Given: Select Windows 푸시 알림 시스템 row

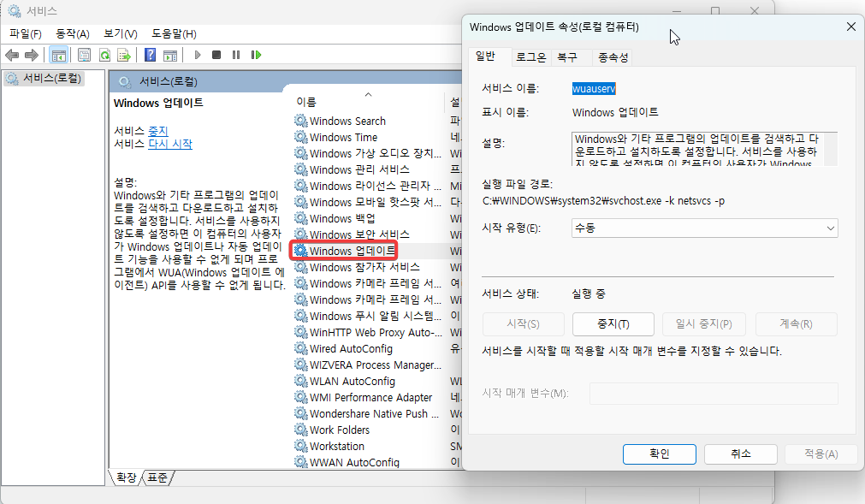Looking at the screenshot, I should click(x=369, y=316).
